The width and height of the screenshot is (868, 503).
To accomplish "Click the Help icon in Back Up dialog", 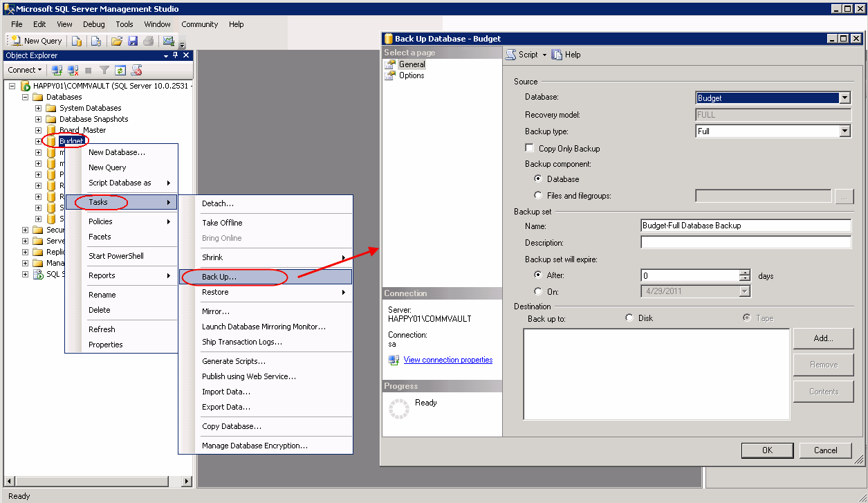I will pyautogui.click(x=557, y=55).
